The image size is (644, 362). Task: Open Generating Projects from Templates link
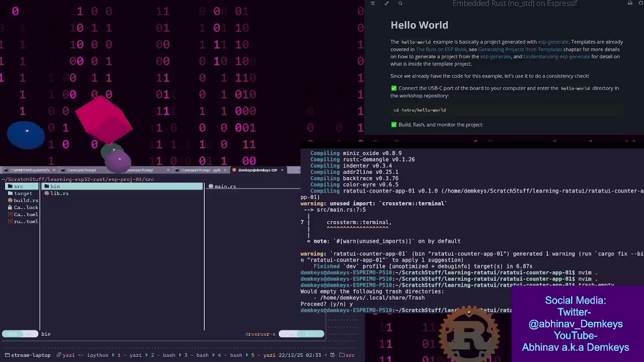(x=520, y=49)
